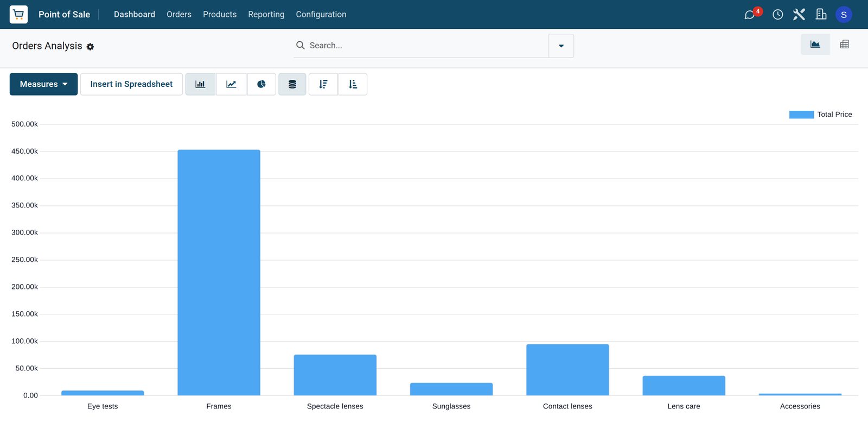The image size is (868, 422).
Task: Open the developer tools wrench icon
Action: click(799, 14)
